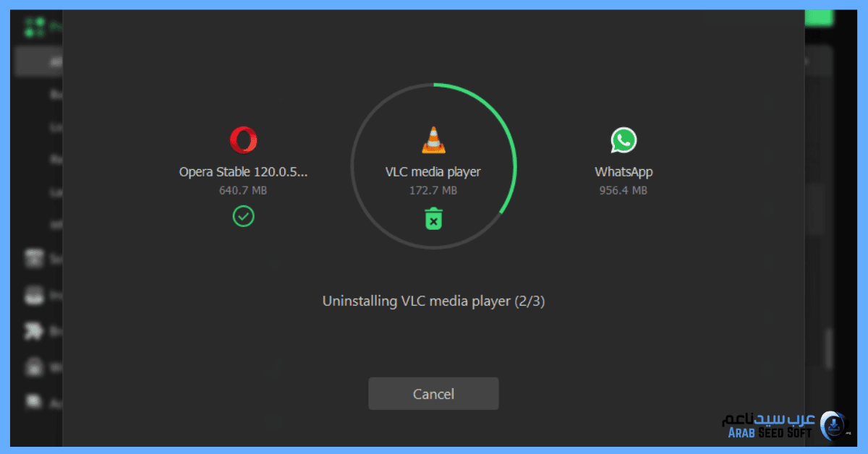868x454 pixels.
Task: Click the Cancel button
Action: 433,394
